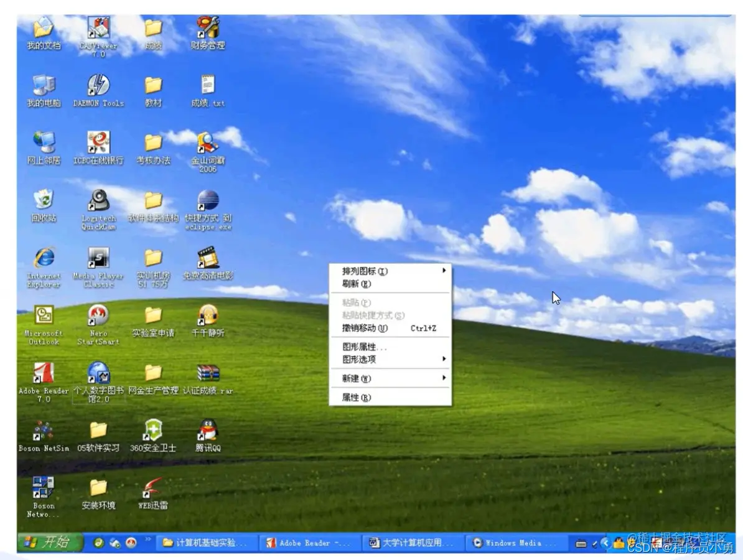The width and height of the screenshot is (743, 560).
Task: Open the 考核办法 folder
Action: 153,148
